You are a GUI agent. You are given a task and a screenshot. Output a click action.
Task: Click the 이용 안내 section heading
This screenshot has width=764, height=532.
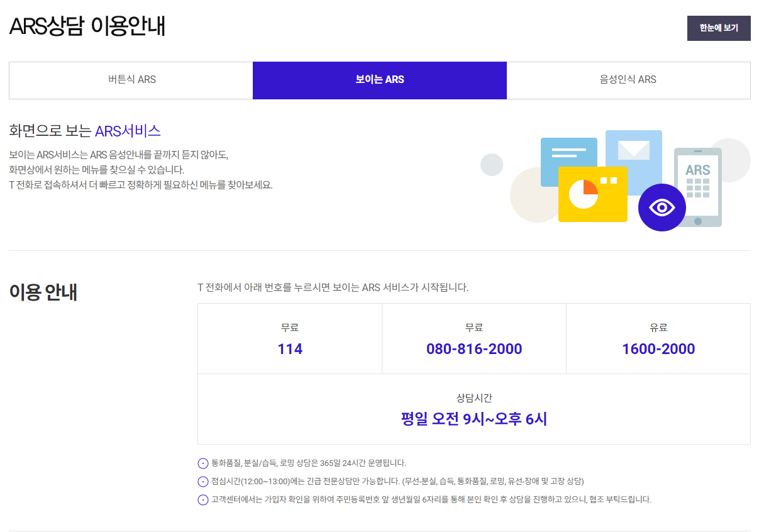pos(43,292)
